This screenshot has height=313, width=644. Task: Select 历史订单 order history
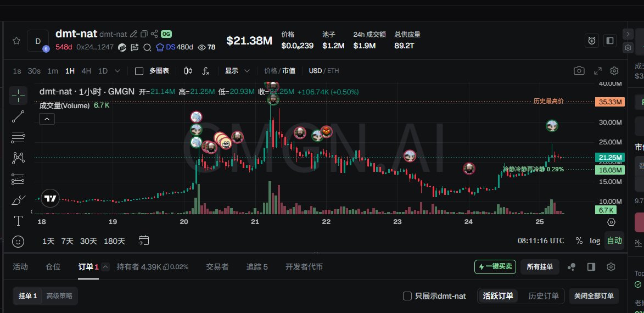pyautogui.click(x=544, y=296)
